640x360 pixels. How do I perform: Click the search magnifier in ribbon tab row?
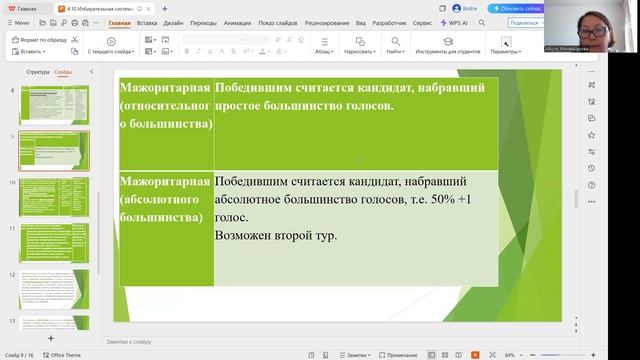482,23
